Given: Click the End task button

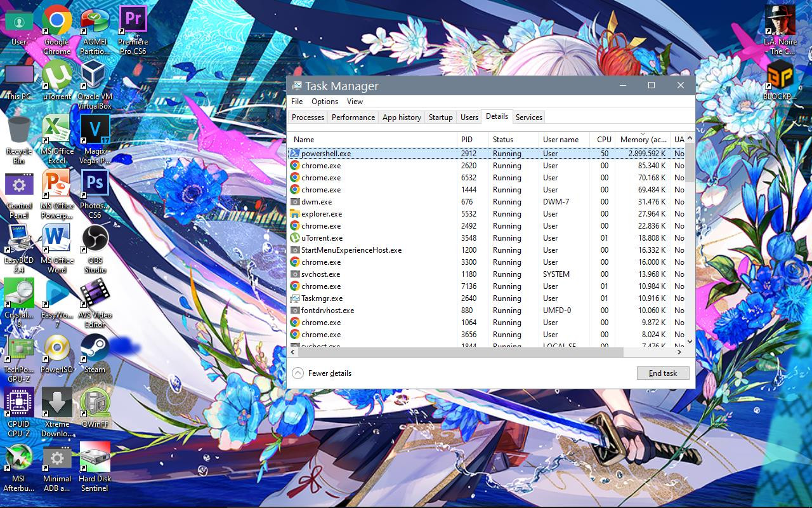Looking at the screenshot, I should tap(663, 373).
